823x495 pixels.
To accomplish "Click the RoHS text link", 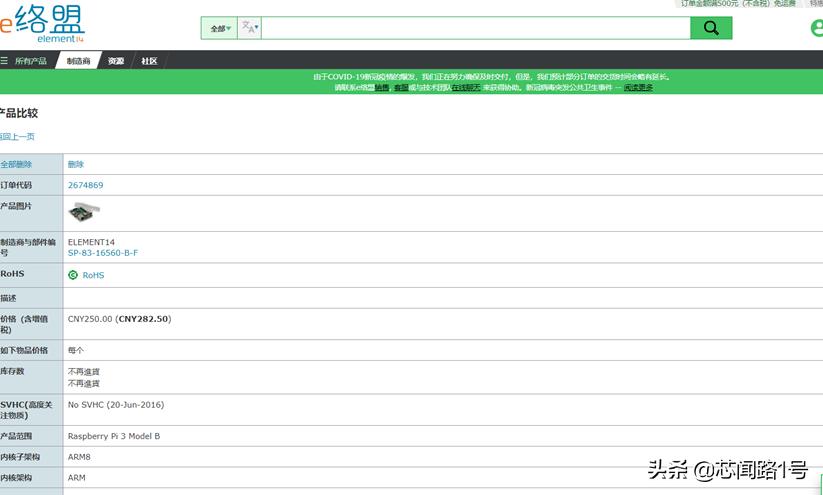I will (93, 275).
